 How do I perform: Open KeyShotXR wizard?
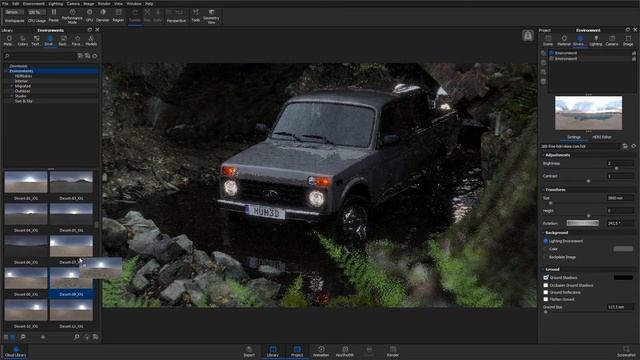coord(345,351)
